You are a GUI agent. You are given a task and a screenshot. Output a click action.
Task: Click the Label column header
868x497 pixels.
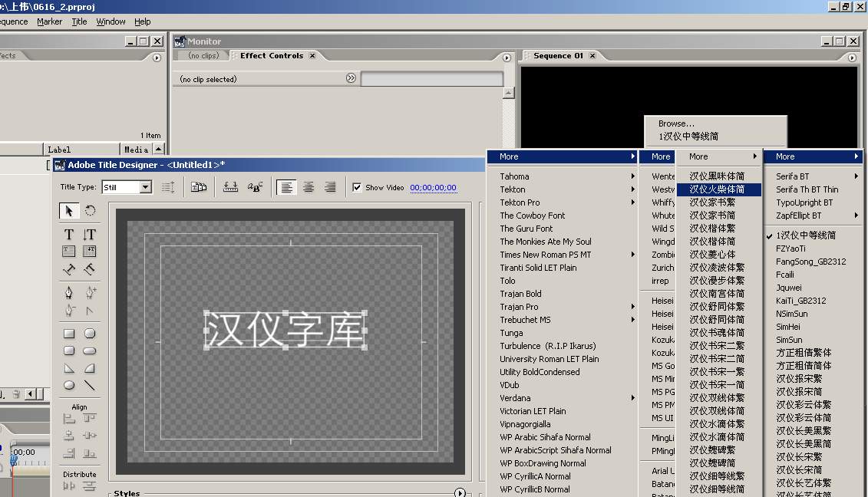point(81,150)
